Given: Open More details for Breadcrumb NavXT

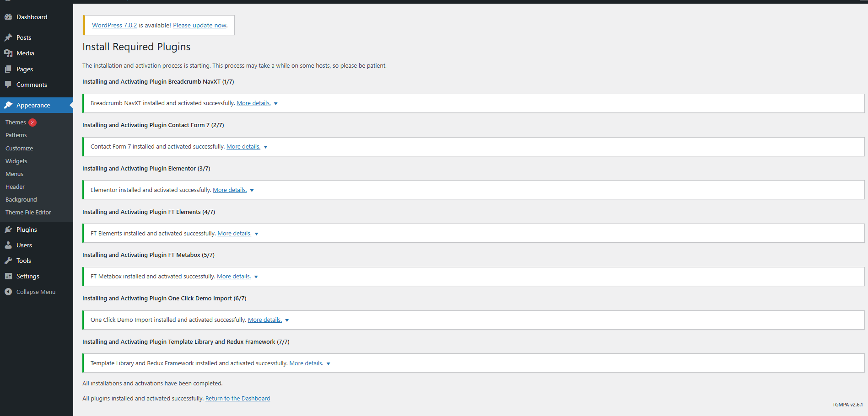Looking at the screenshot, I should pyautogui.click(x=253, y=103).
